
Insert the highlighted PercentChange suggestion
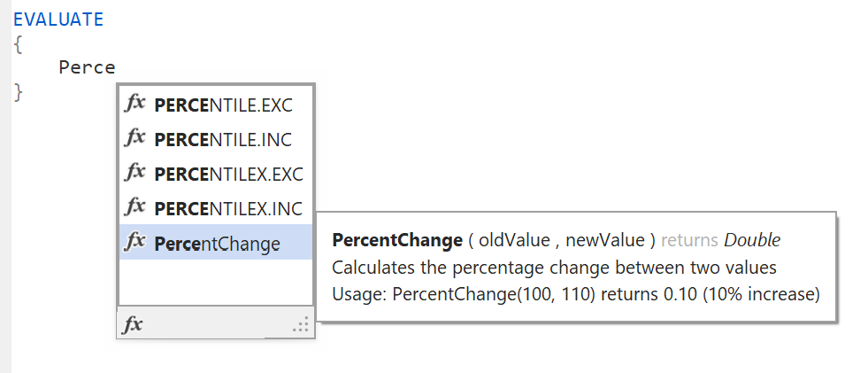(x=217, y=243)
